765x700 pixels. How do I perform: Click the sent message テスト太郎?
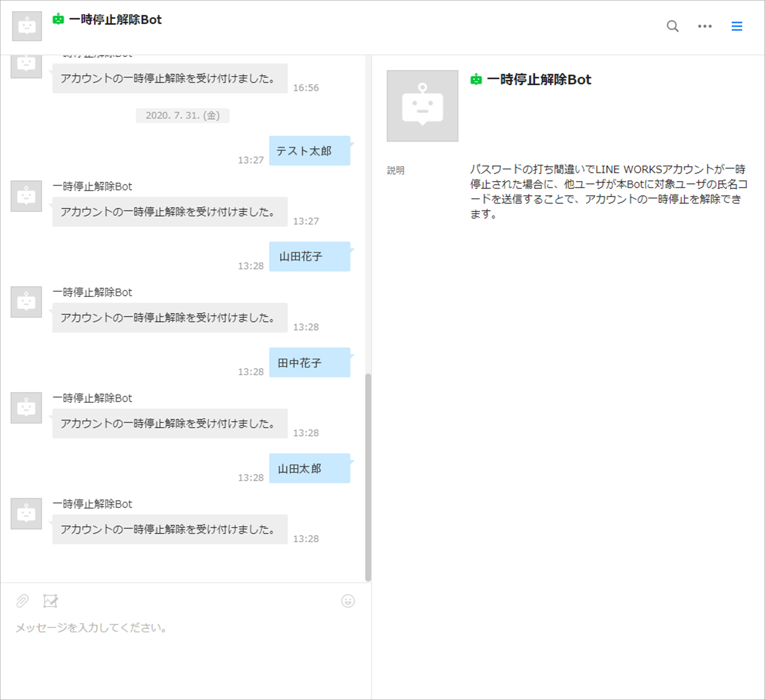[309, 151]
